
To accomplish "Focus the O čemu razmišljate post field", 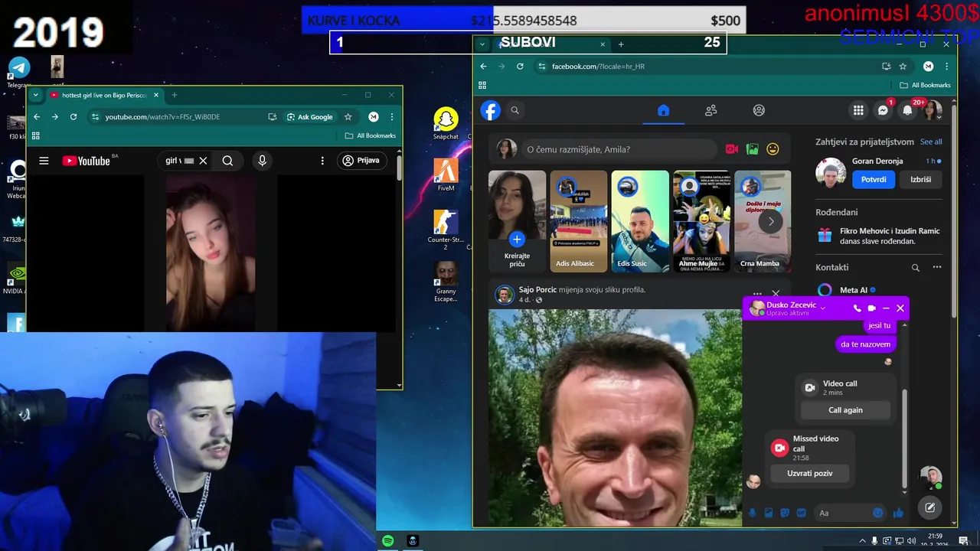I will pyautogui.click(x=619, y=149).
